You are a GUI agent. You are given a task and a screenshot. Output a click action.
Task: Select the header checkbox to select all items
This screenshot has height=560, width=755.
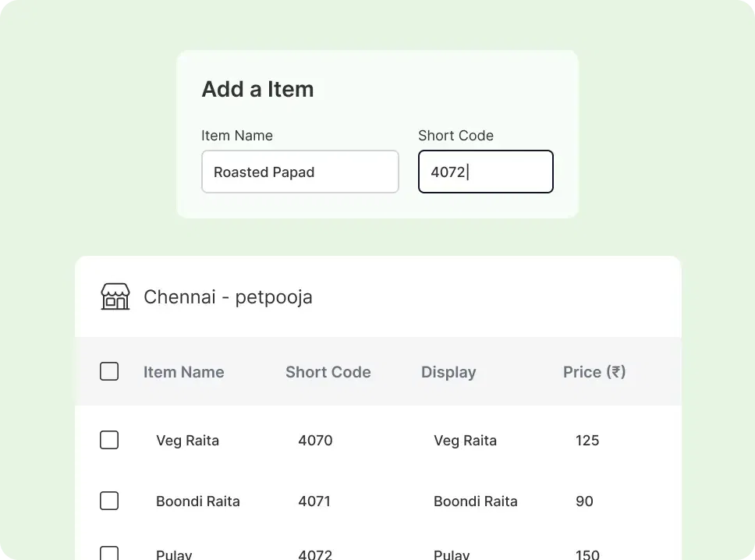pos(109,371)
